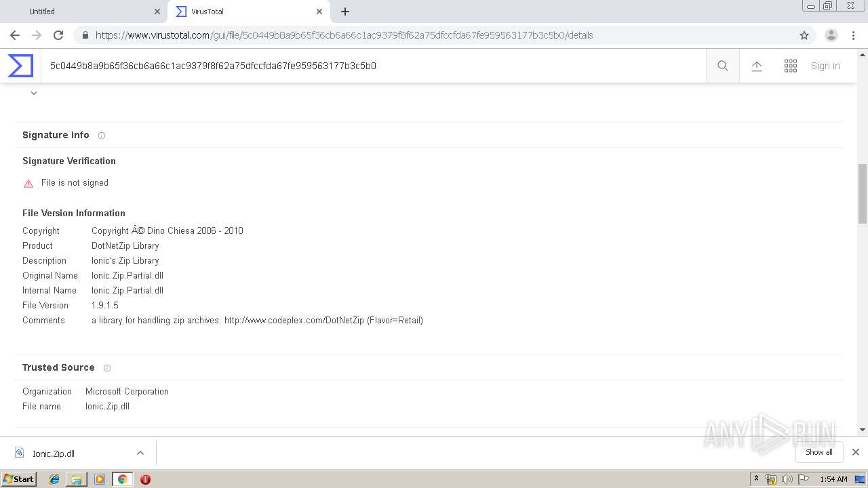
Task: Open media player taskbar icon
Action: click(x=100, y=479)
